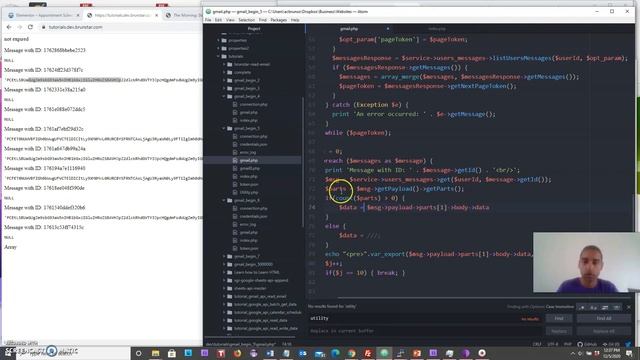Select highlighted gmail.php in gmail_begin_5
The height and width of the screenshot is (360, 640).
click(249, 160)
